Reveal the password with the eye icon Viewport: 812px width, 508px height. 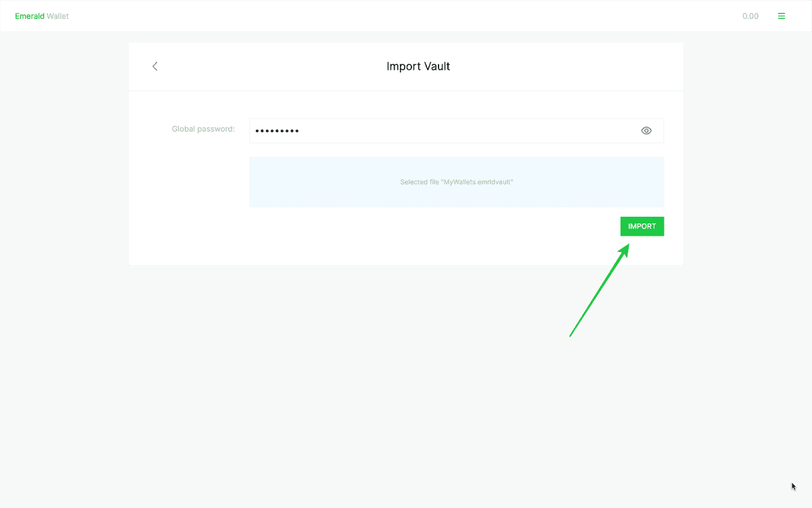[646, 131]
